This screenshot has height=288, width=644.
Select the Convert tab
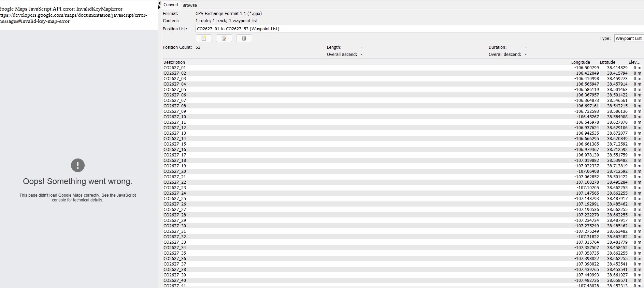[x=171, y=5]
